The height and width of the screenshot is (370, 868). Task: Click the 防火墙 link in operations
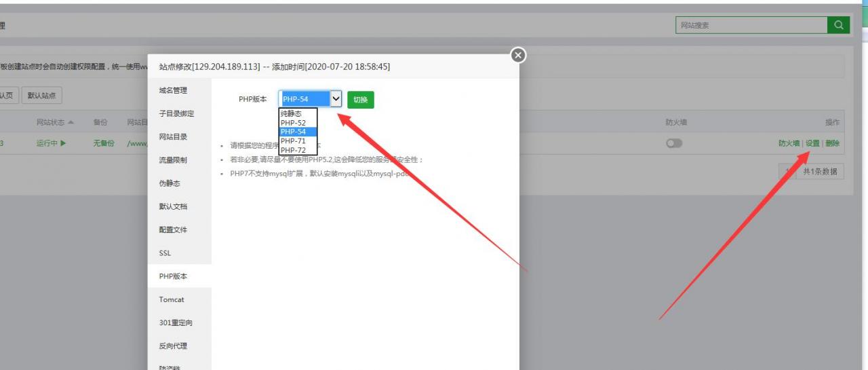789,143
